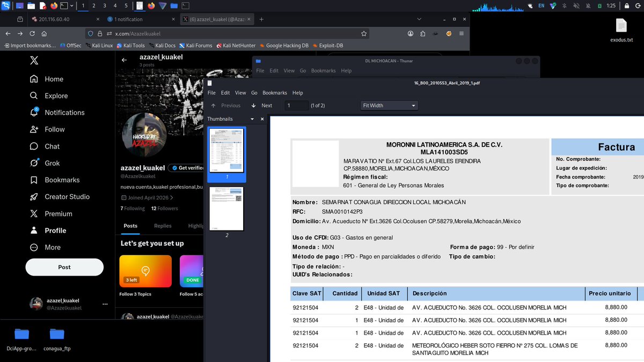Click the back arrow on X profile
This screenshot has height=362, width=644.
pos(124,60)
